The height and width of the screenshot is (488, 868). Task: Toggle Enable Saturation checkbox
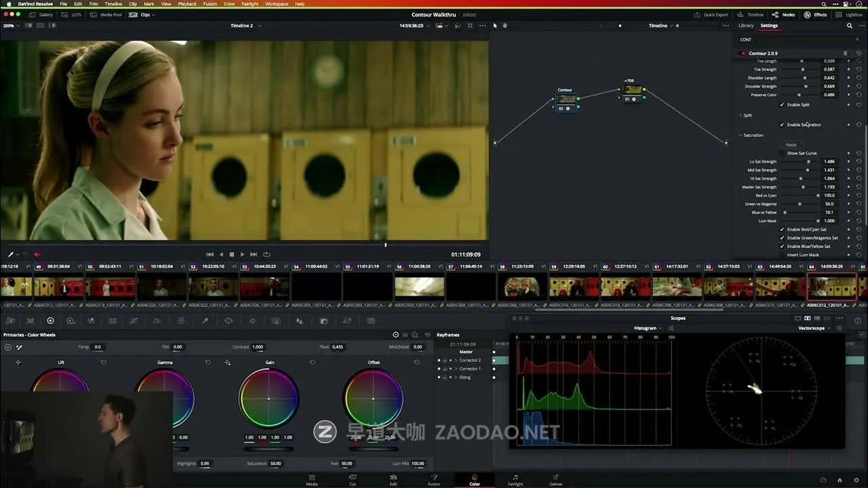[782, 125]
